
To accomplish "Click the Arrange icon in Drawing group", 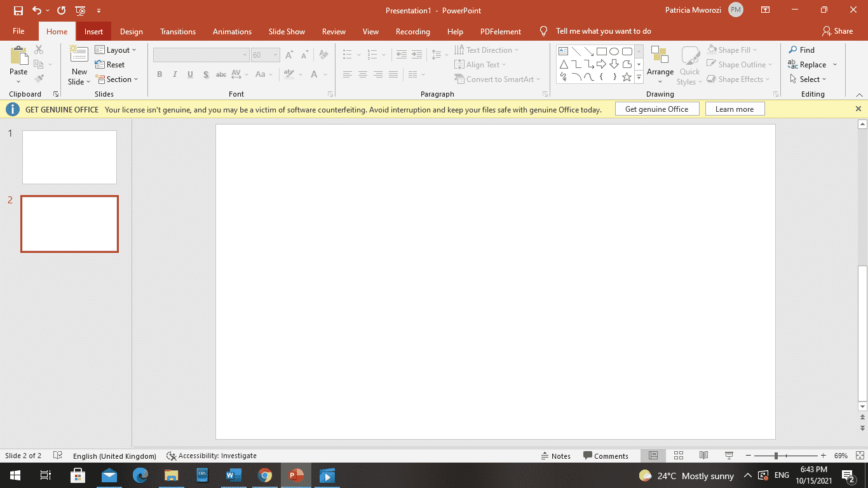I will click(x=660, y=56).
